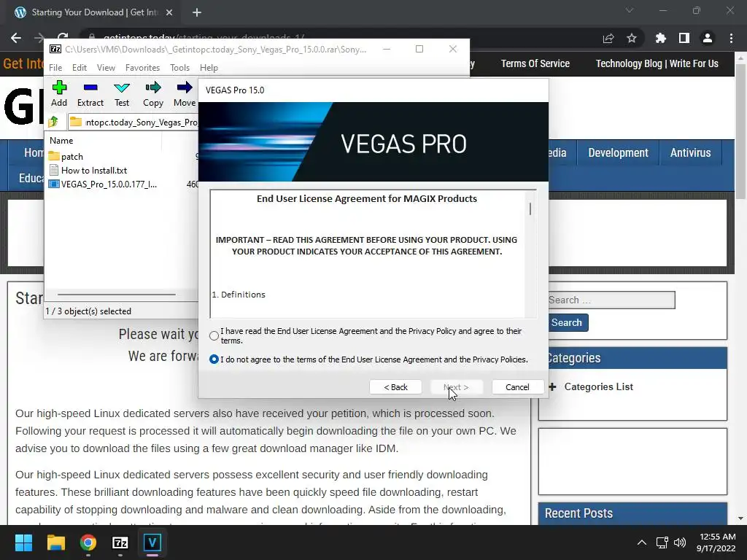
Task: Close the Starting Your Download tab
Action: coord(169,12)
